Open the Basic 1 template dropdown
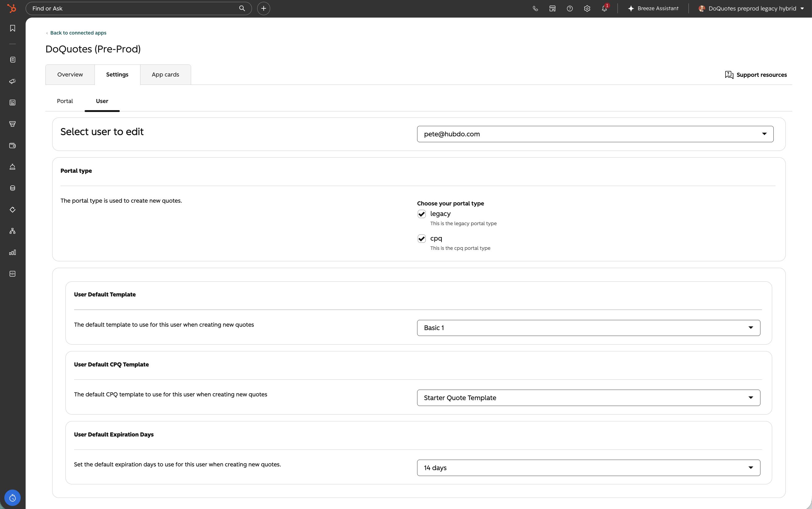The height and width of the screenshot is (509, 812). [588, 328]
